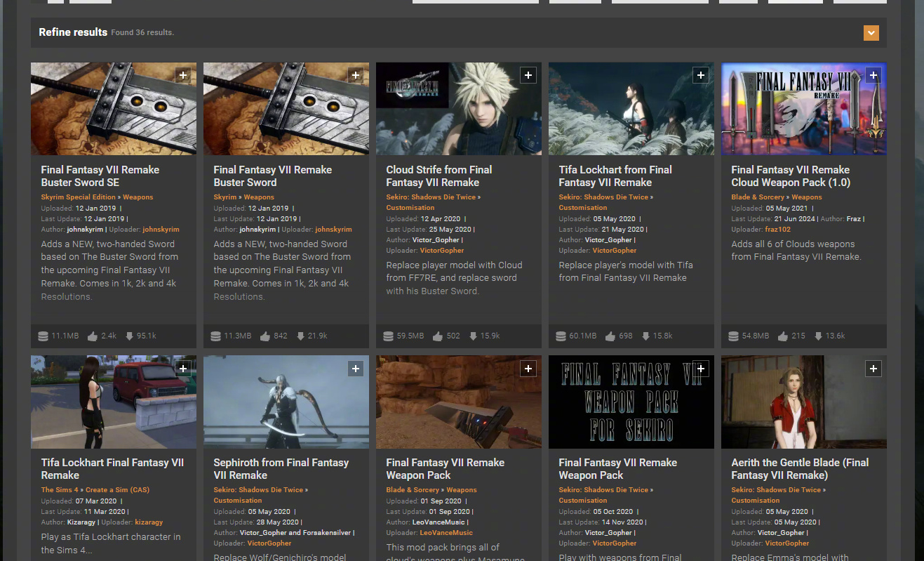The width and height of the screenshot is (924, 561).
Task: Click uploader johnskyrim on Buster Sword SE
Action: (161, 230)
